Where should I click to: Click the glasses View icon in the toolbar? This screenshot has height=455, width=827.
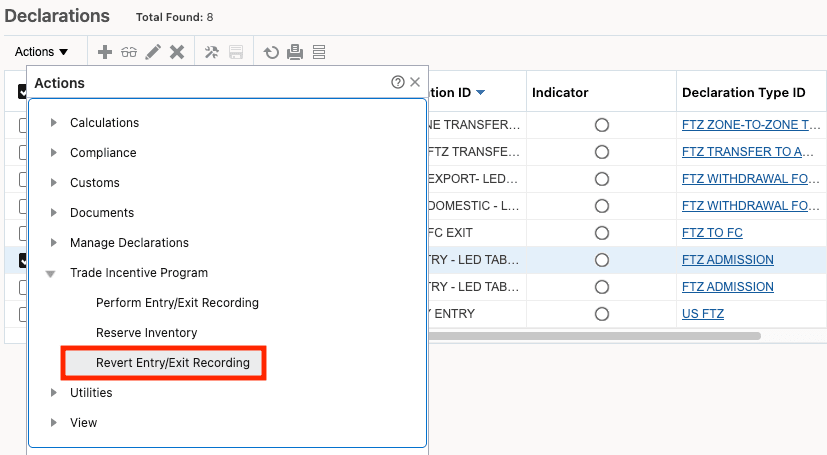pos(129,52)
